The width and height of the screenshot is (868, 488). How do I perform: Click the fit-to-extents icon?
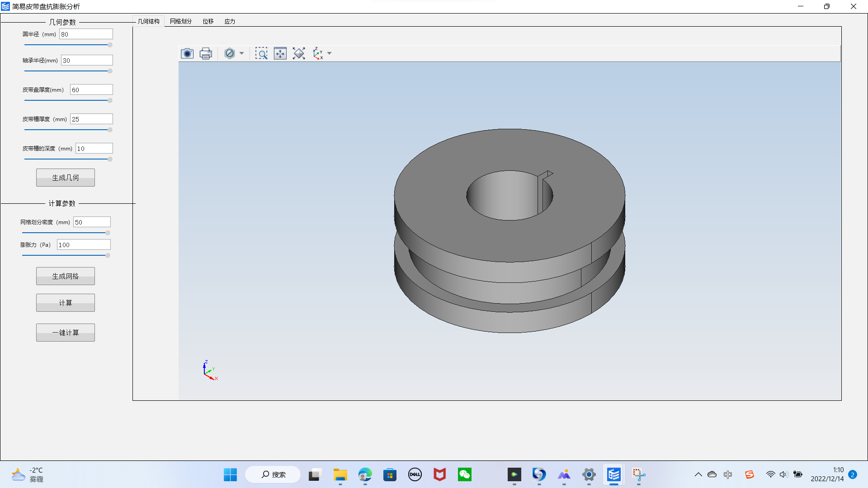299,53
